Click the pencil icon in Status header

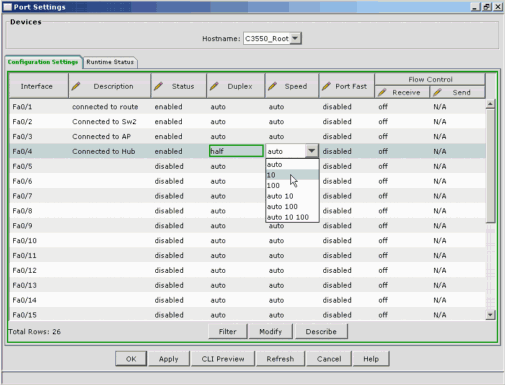pos(158,86)
